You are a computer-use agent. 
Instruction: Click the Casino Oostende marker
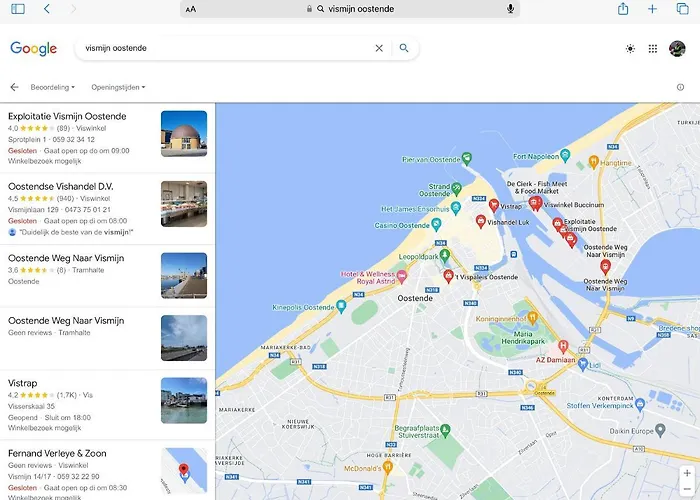(x=436, y=224)
